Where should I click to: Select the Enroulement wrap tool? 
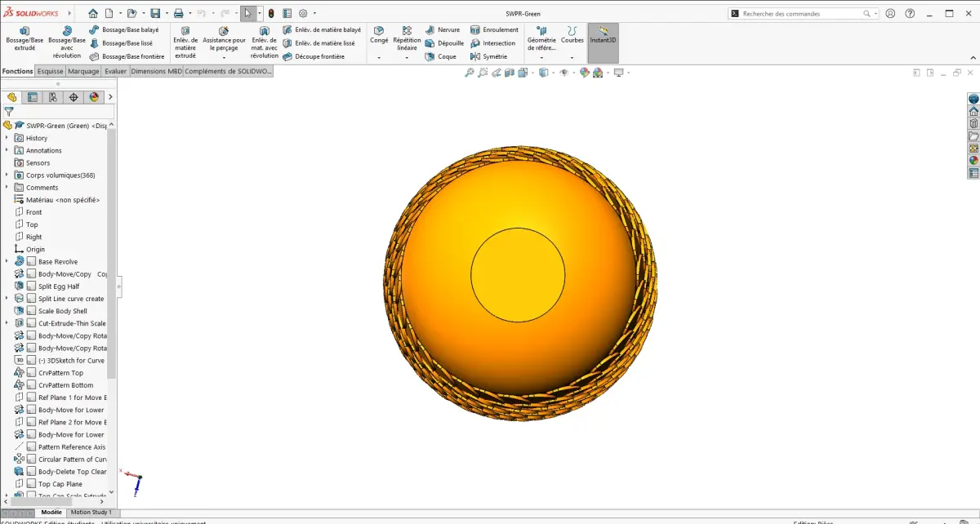(x=494, y=29)
